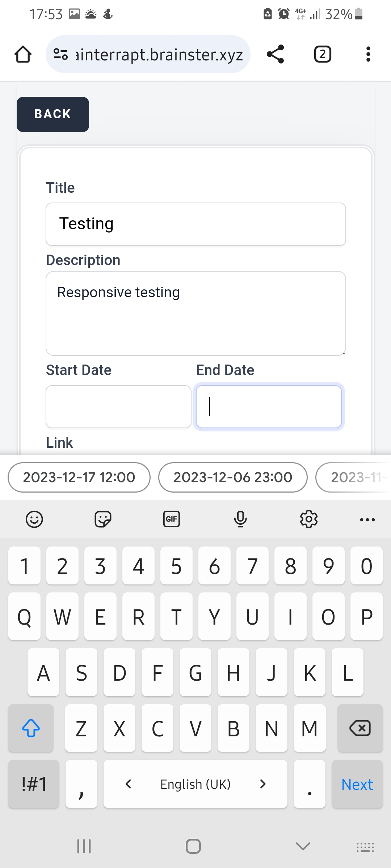Image resolution: width=391 pixels, height=868 pixels.
Task: Focus the Start Date input field
Action: [x=118, y=407]
